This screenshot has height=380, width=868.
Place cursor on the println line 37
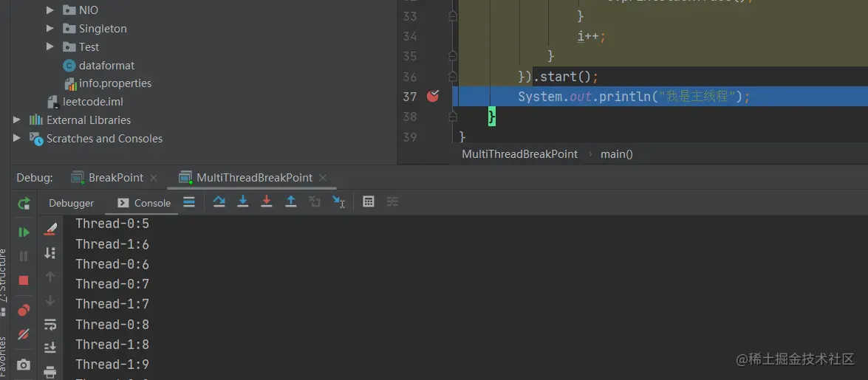pos(634,96)
